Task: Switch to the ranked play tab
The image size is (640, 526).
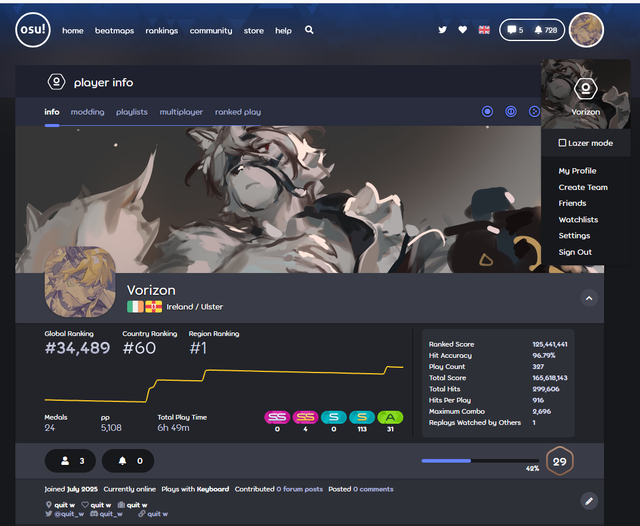Action: [238, 112]
